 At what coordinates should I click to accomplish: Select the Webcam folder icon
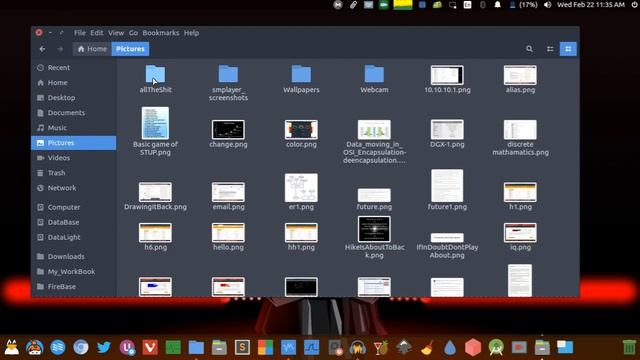(x=374, y=74)
